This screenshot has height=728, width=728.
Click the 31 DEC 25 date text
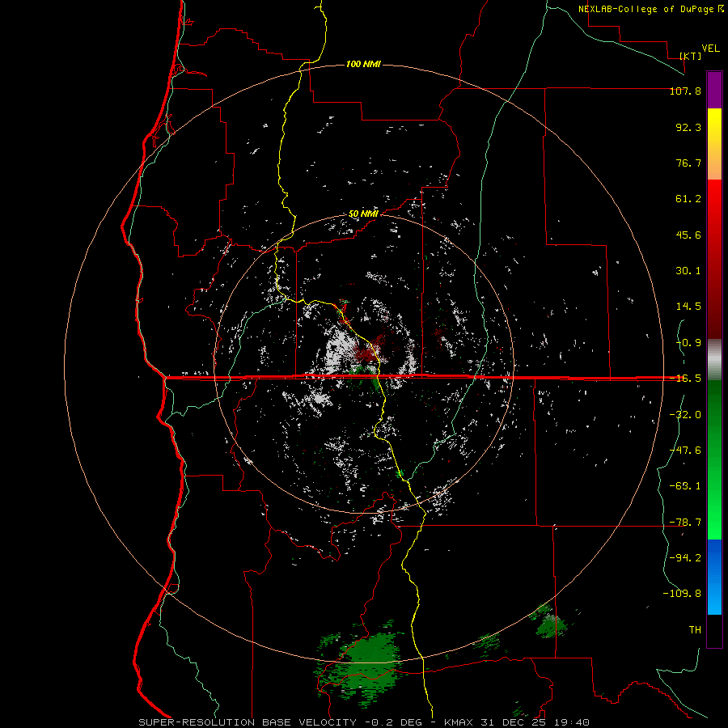pyautogui.click(x=513, y=722)
